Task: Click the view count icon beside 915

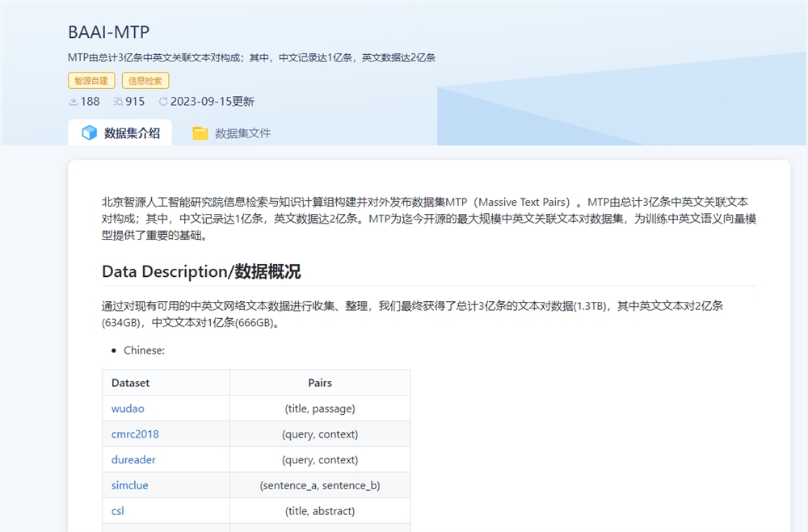Action: (118, 102)
